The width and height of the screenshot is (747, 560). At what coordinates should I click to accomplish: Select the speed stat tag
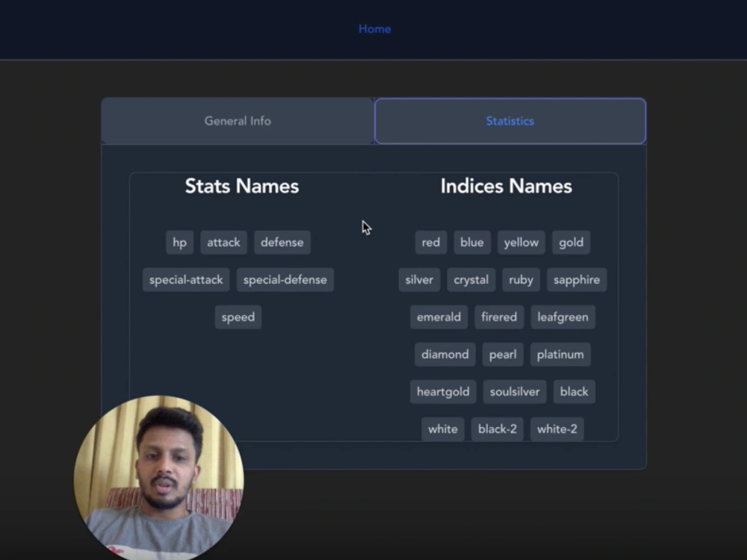coord(238,317)
